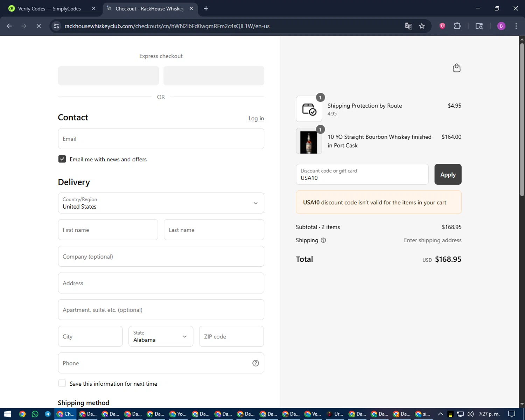Screen dimensions: 525x420
Task: Click the scrollbar down arrow
Action: (522, 404)
